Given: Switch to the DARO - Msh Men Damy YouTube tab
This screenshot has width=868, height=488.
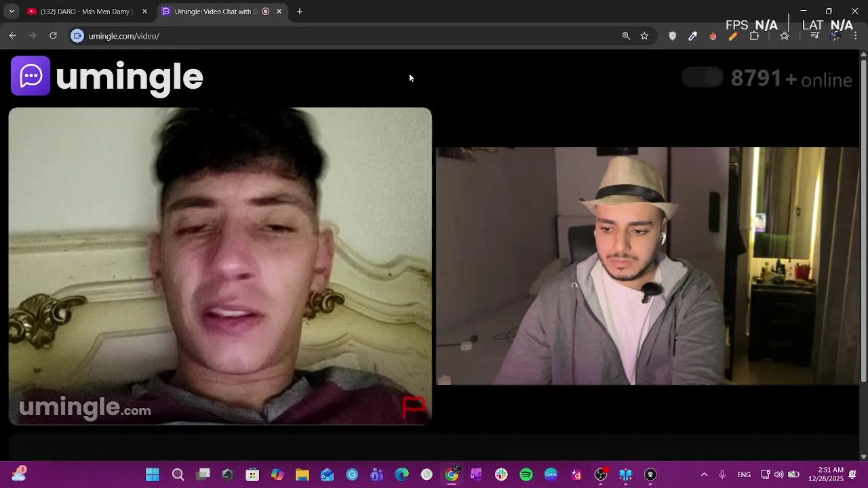Looking at the screenshot, I should (x=86, y=12).
